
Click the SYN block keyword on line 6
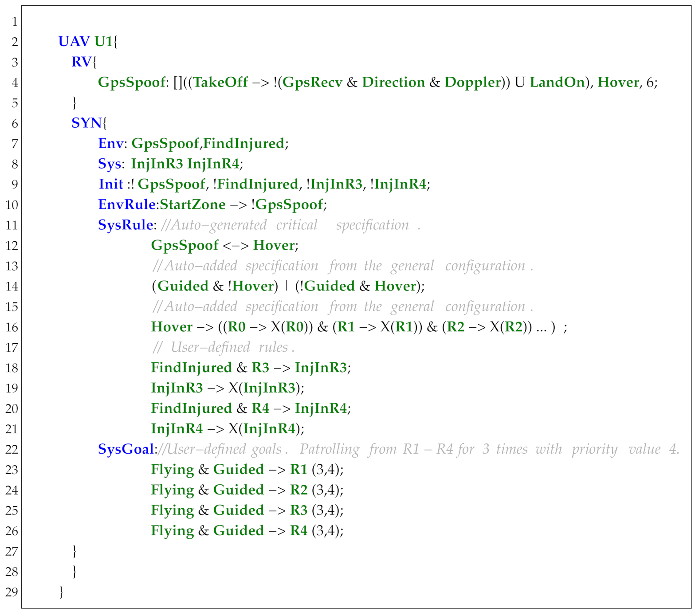click(x=86, y=123)
